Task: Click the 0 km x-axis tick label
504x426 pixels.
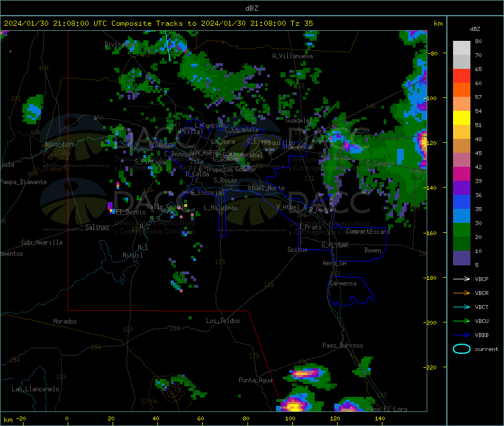Action: (67, 418)
